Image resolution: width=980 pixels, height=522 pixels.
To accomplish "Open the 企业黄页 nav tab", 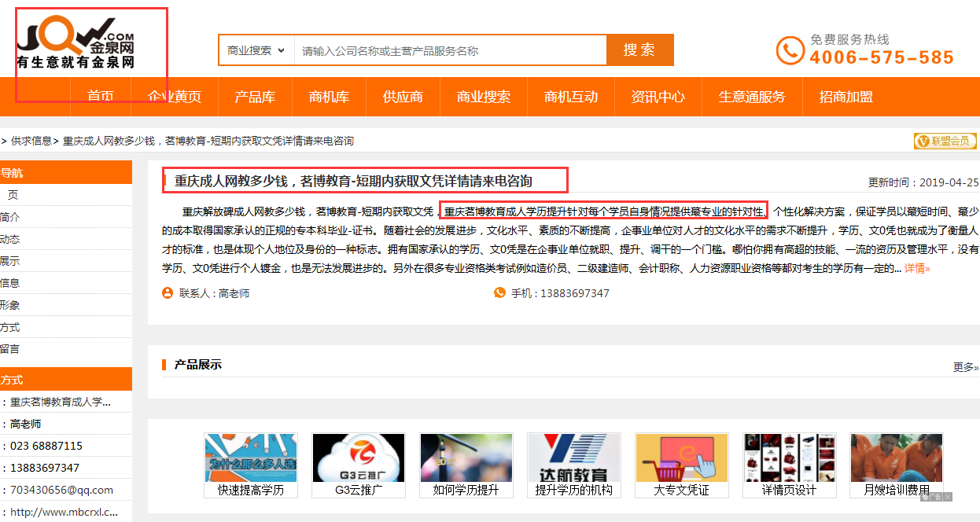I will point(175,97).
